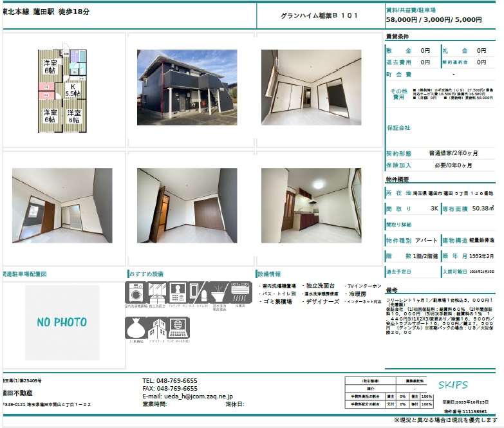Screen dimensions: 504x428
Task: Click the separate bath and toilet icon
Action: 199,294
